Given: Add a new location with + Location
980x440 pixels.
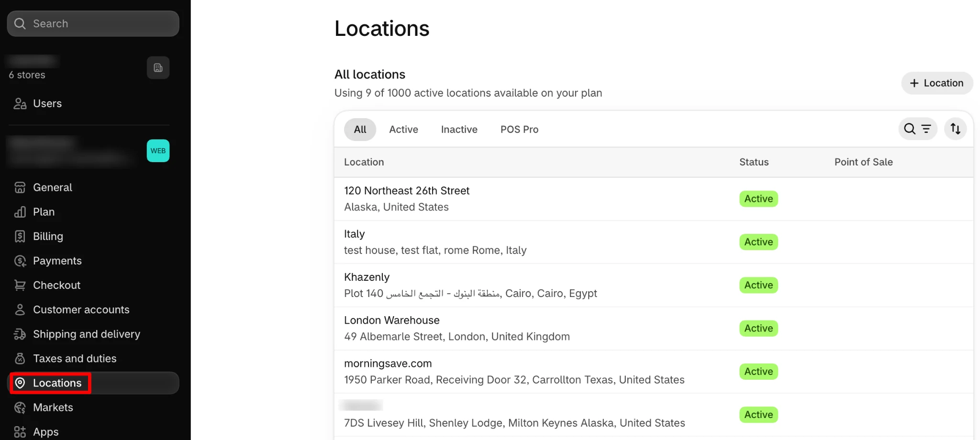Looking at the screenshot, I should tap(936, 83).
